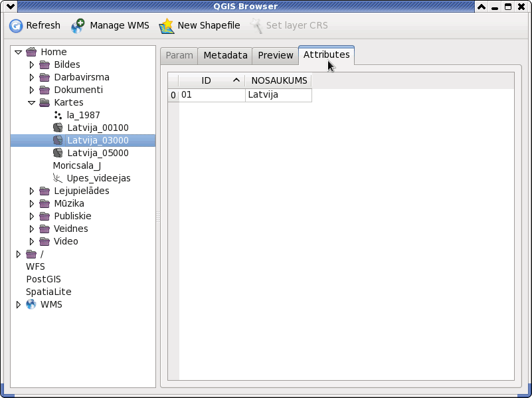The image size is (532, 398).
Task: Expand the WMS node
Action: coord(19,304)
